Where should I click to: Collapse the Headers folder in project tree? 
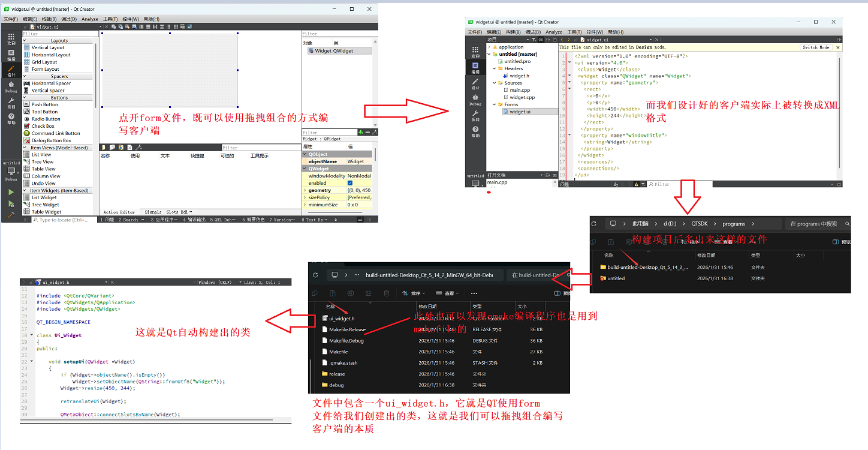pyautogui.click(x=495, y=68)
